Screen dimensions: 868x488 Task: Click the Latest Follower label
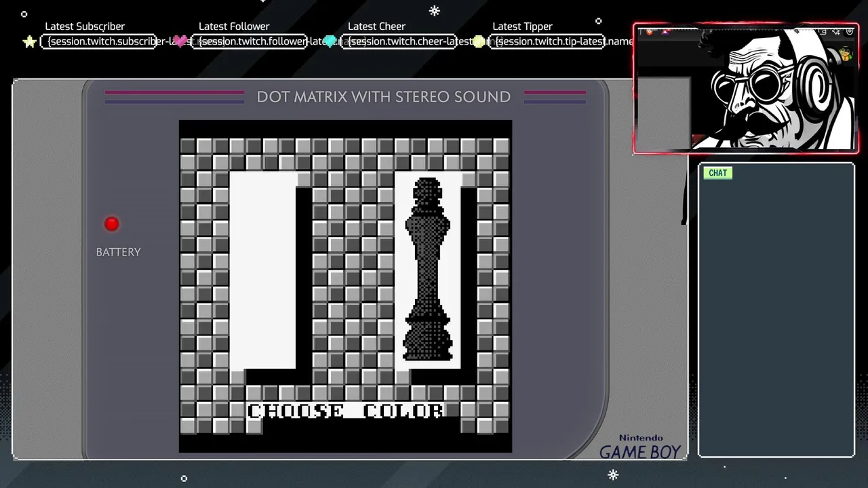pyautogui.click(x=234, y=26)
